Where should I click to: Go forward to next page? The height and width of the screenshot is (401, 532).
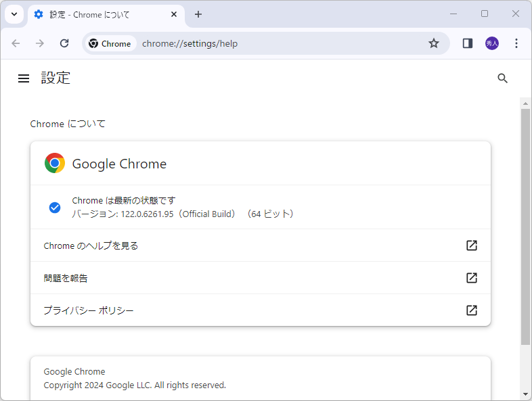(x=40, y=43)
